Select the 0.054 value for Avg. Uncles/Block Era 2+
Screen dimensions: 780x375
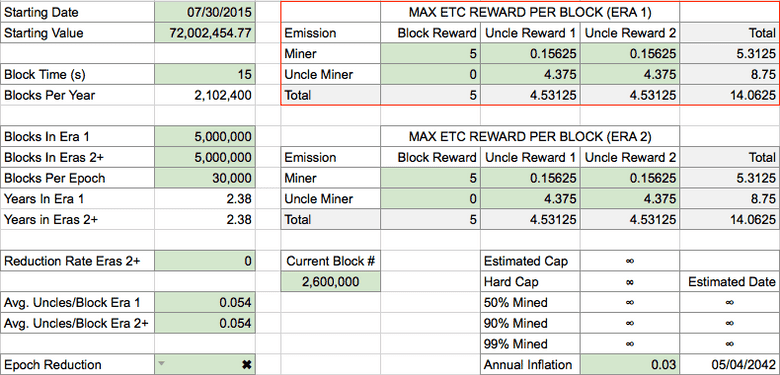pyautogui.click(x=205, y=323)
